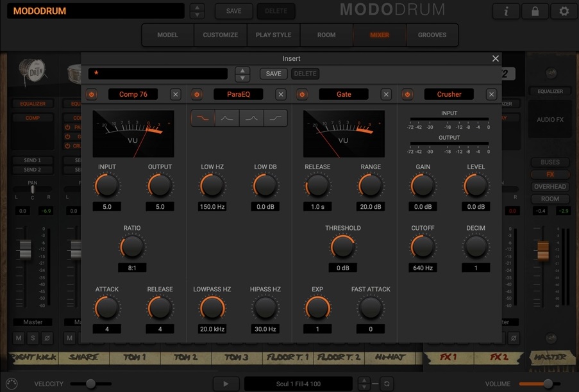Click DELETE in the Insert panel

pyautogui.click(x=305, y=74)
